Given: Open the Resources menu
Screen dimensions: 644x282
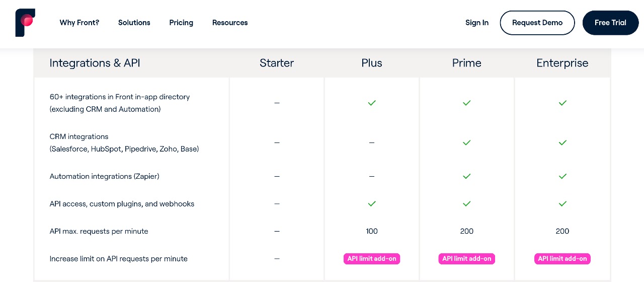Looking at the screenshot, I should click(230, 23).
